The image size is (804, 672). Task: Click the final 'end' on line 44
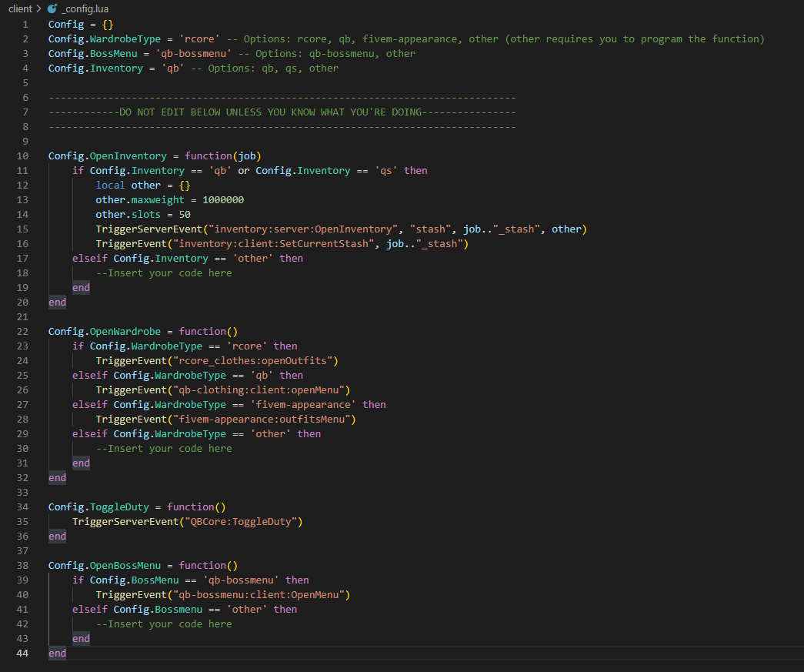tap(57, 653)
